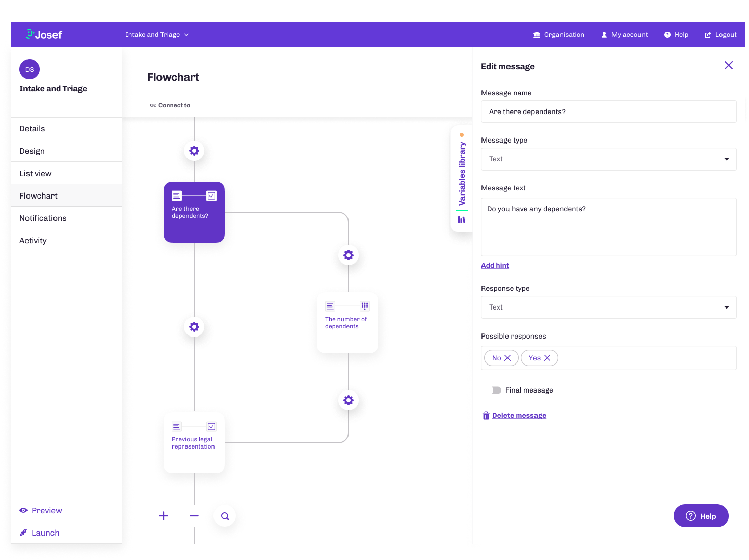Click inside the Message name input field
Viewport: 749px width, 560px height.
point(608,111)
